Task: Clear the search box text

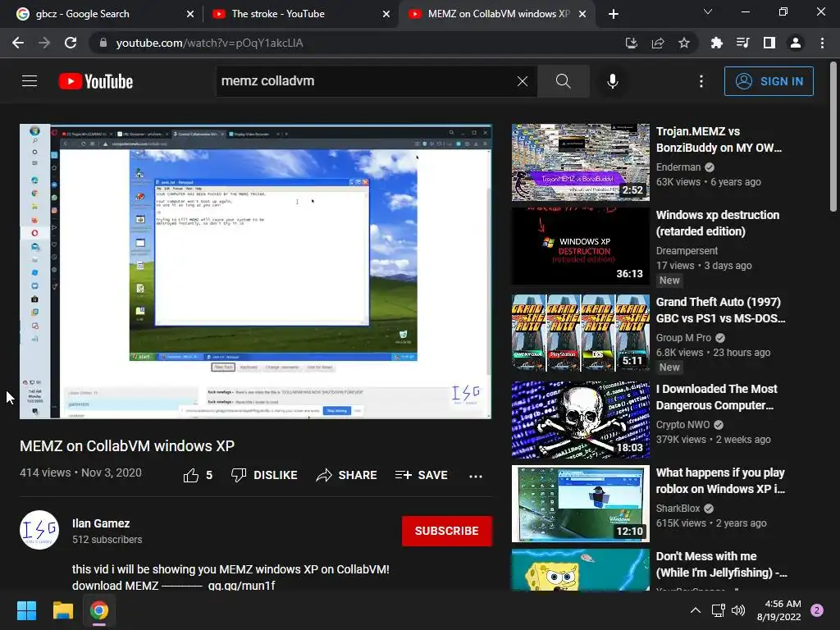Action: coord(523,81)
